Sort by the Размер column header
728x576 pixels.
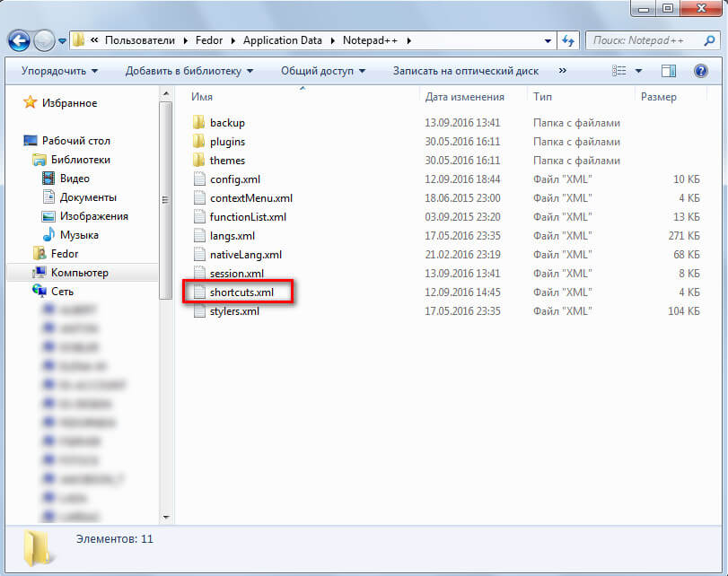pos(658,97)
